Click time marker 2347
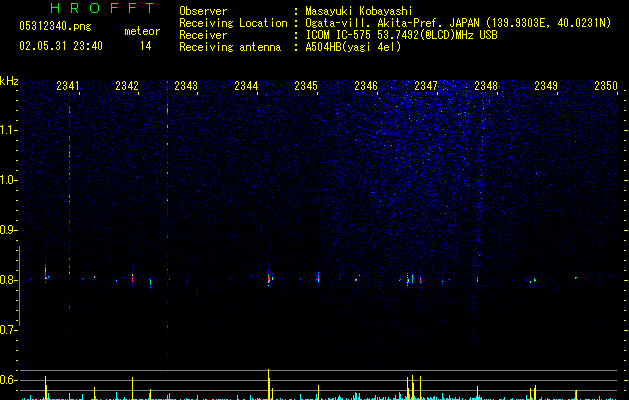The image size is (629, 400). (x=426, y=85)
